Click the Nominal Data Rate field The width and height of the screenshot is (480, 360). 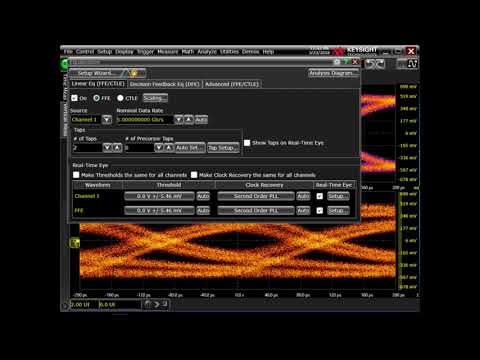[145, 119]
